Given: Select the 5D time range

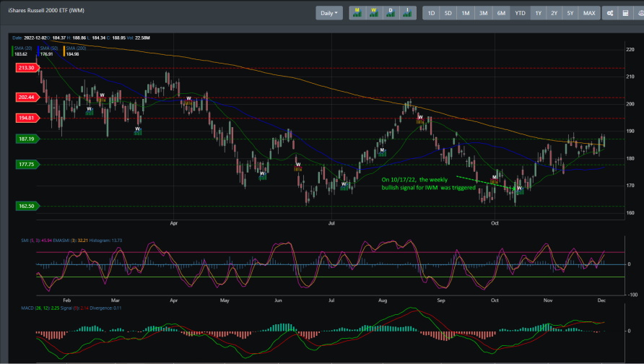Looking at the screenshot, I should tap(448, 13).
